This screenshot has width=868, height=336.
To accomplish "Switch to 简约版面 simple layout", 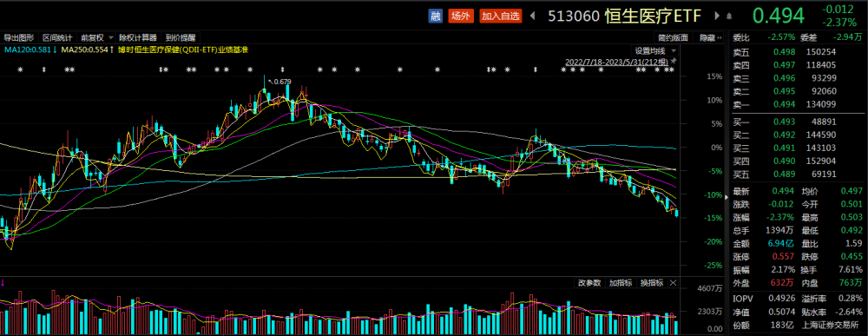I will tap(674, 37).
